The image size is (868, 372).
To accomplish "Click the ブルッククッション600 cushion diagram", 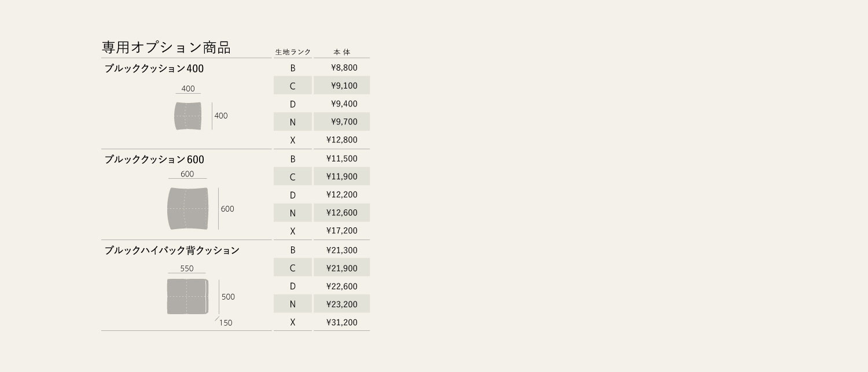I will coord(187,208).
